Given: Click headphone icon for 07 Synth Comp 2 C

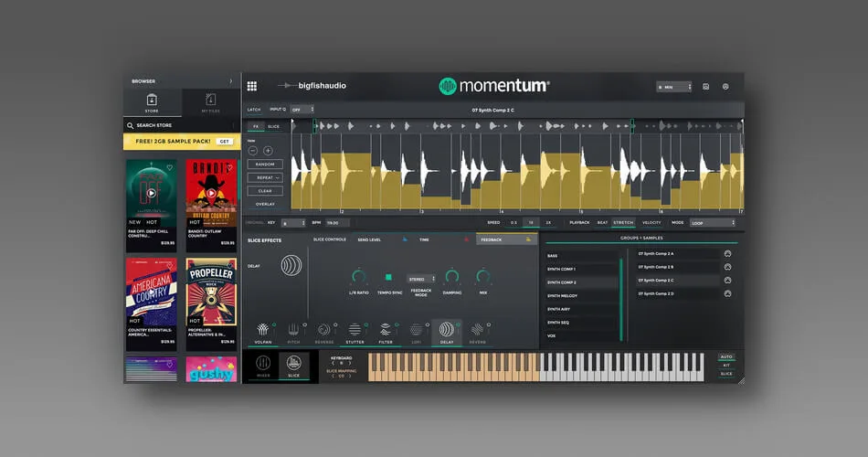Looking at the screenshot, I should 727,281.
